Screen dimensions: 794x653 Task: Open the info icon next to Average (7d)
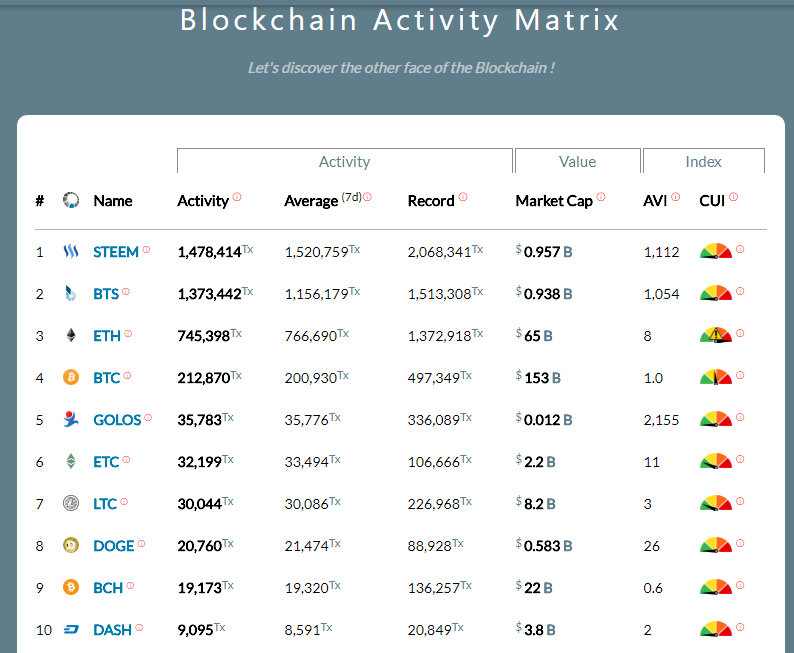coord(368,196)
